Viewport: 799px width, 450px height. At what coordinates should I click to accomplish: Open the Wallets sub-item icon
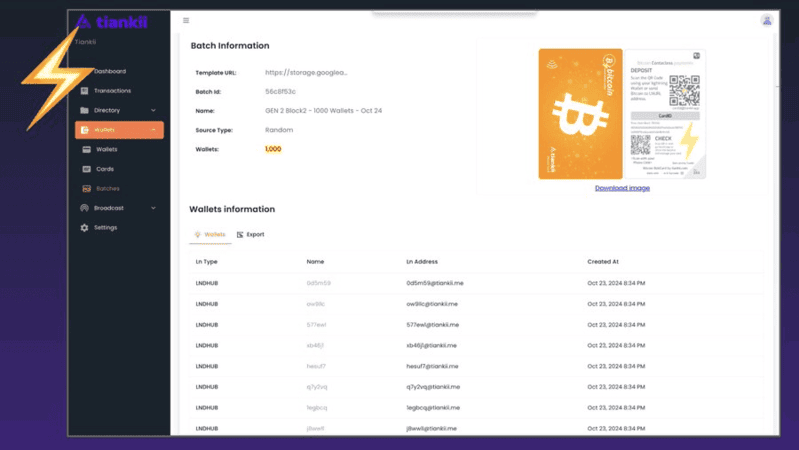coord(87,149)
